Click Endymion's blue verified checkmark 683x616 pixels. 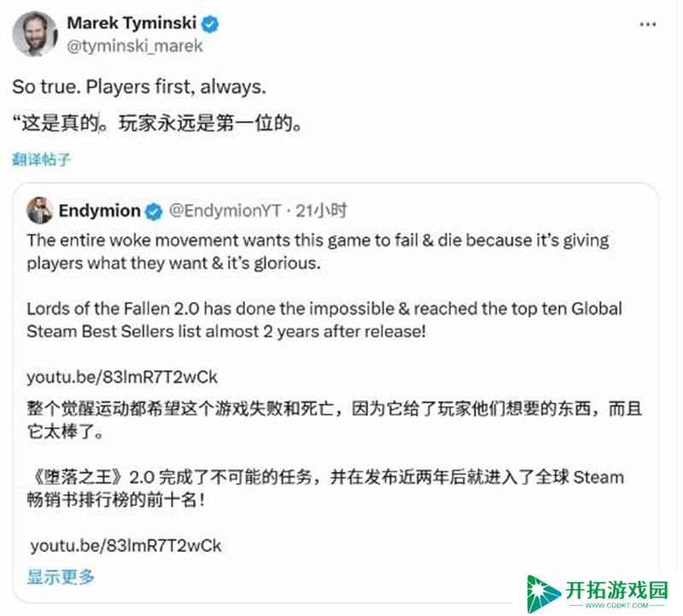154,212
